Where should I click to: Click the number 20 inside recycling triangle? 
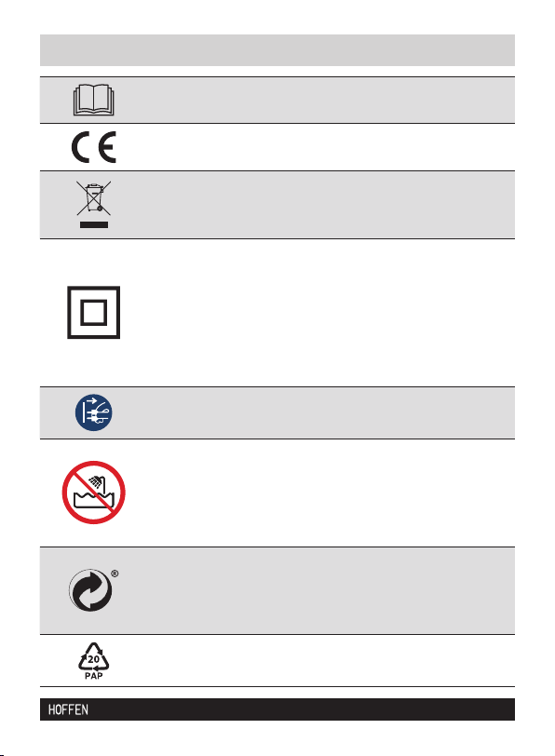click(x=93, y=659)
